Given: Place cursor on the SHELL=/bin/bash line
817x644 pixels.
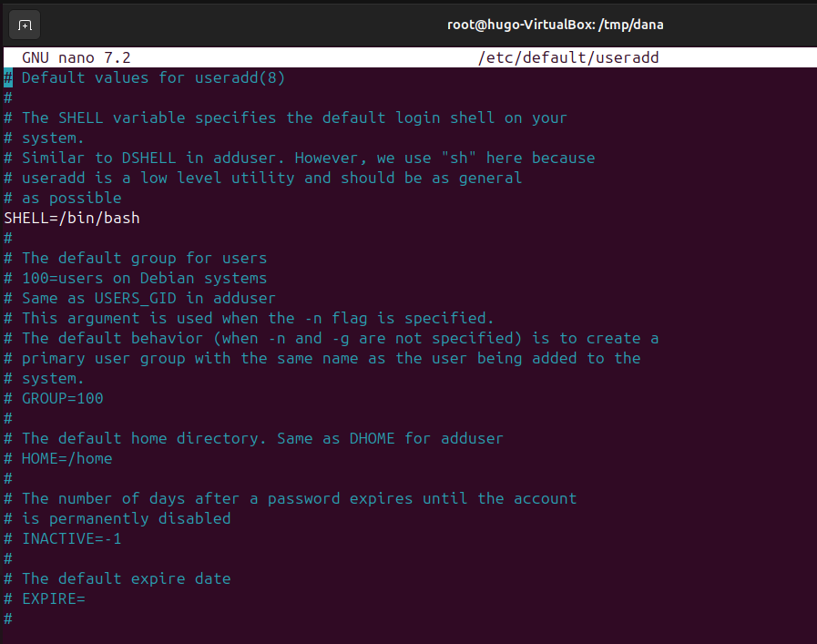Looking at the screenshot, I should click(x=71, y=218).
